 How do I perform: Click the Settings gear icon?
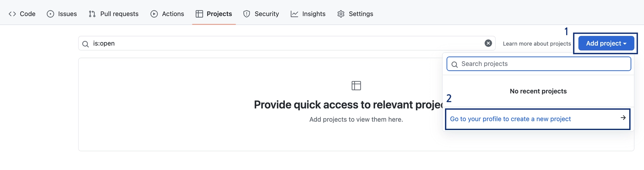[341, 14]
